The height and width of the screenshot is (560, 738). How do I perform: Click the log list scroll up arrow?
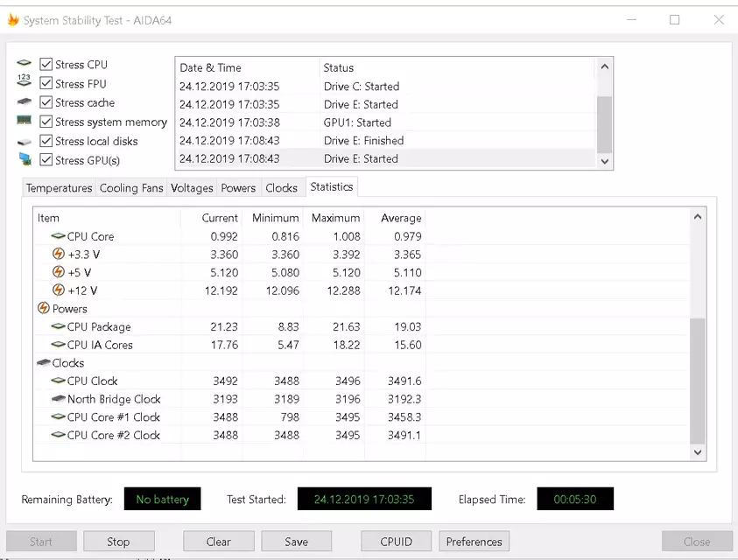click(605, 66)
